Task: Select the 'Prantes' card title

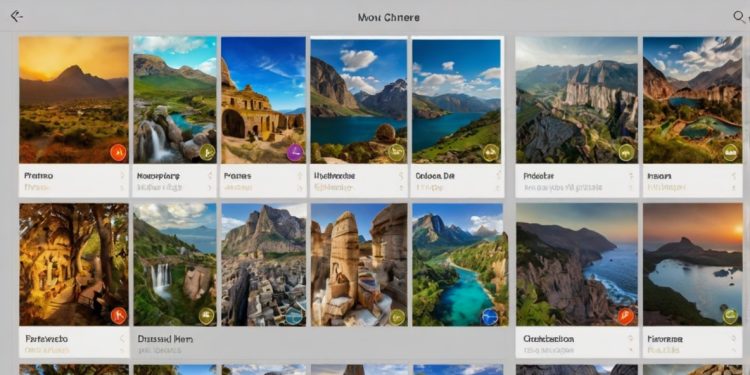Action: click(238, 176)
